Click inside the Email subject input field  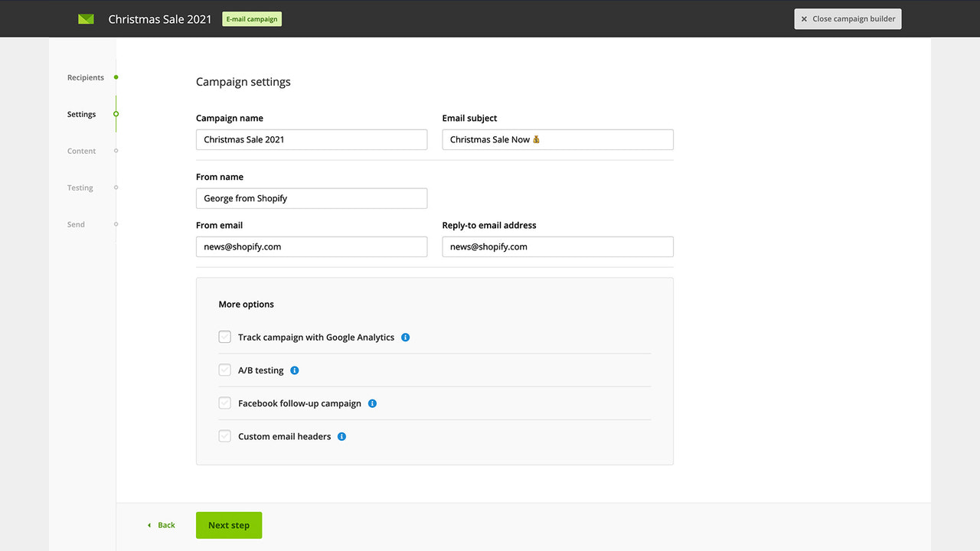pos(557,139)
